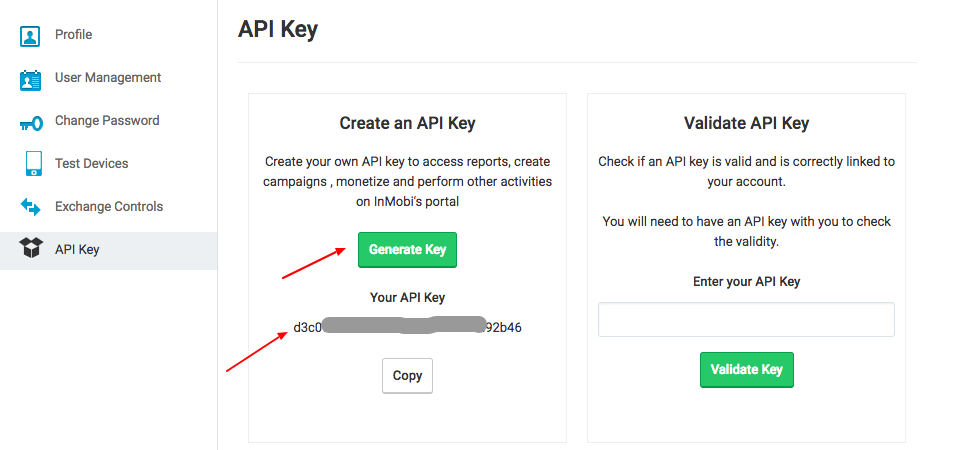Focus the Enter your API Key field

[746, 320]
